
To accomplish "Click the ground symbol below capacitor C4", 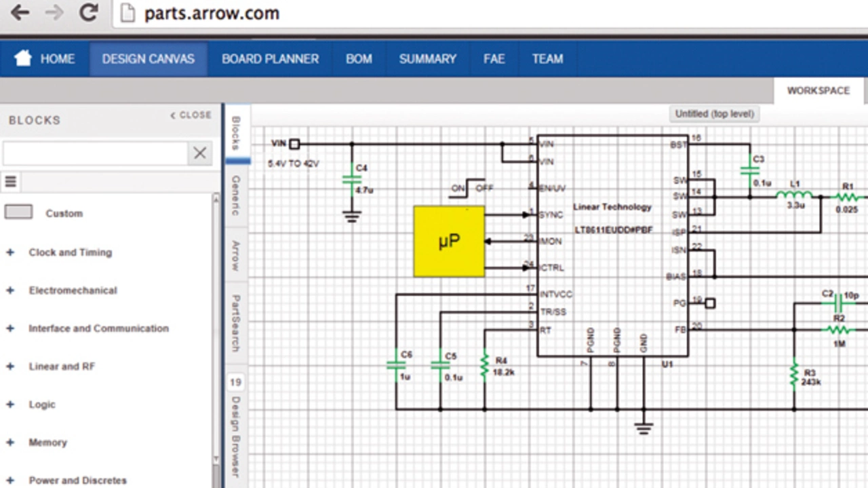I will point(351,217).
